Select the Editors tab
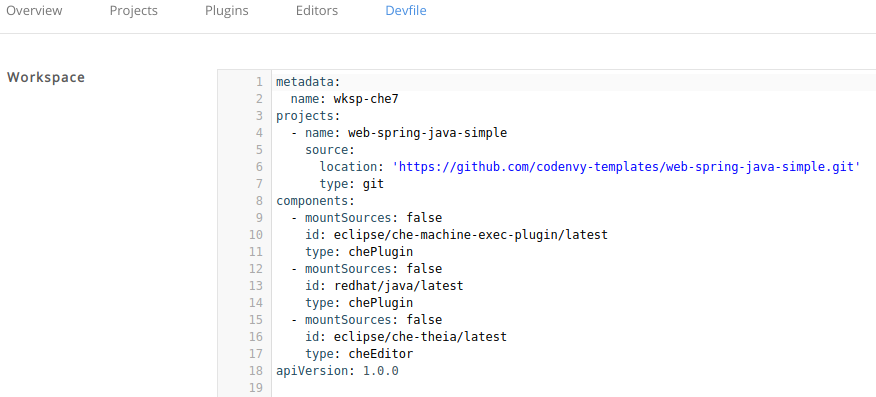 (317, 11)
